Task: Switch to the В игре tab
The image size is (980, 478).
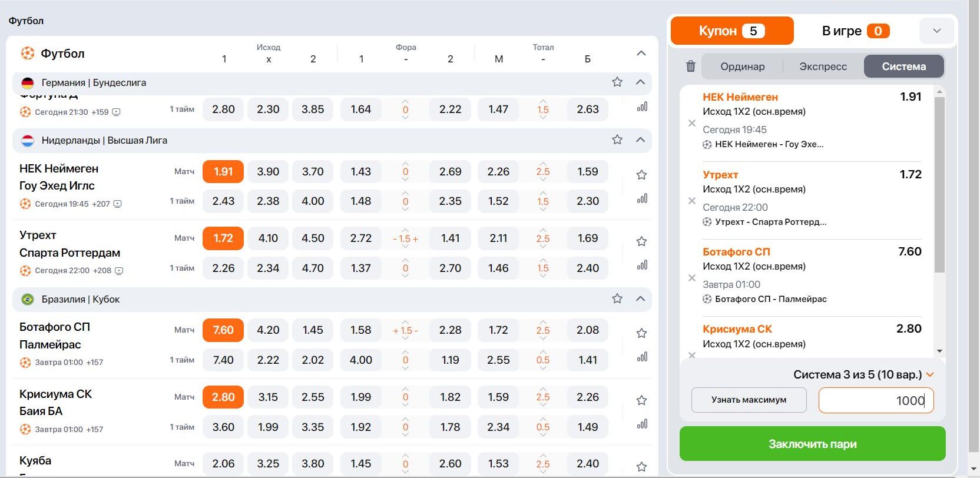Action: click(x=855, y=31)
